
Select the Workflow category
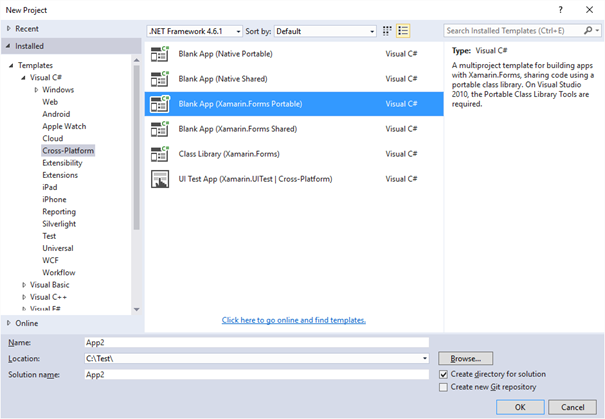(59, 273)
